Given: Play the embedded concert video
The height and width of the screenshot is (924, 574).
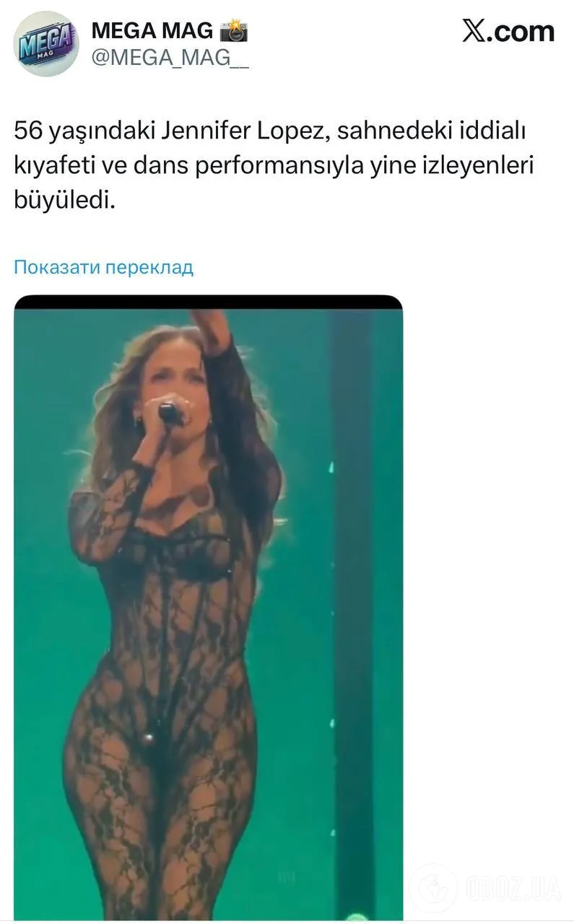Looking at the screenshot, I should 208,607.
